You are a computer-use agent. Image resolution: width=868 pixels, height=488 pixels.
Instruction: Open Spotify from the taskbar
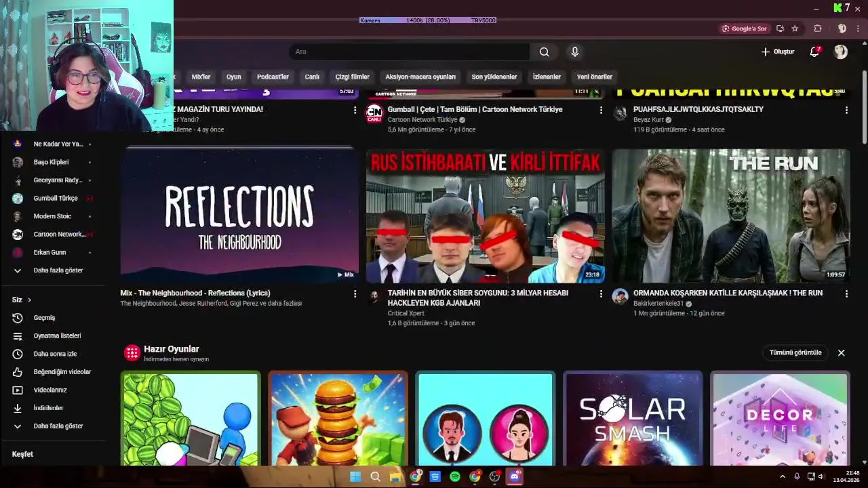click(x=455, y=476)
